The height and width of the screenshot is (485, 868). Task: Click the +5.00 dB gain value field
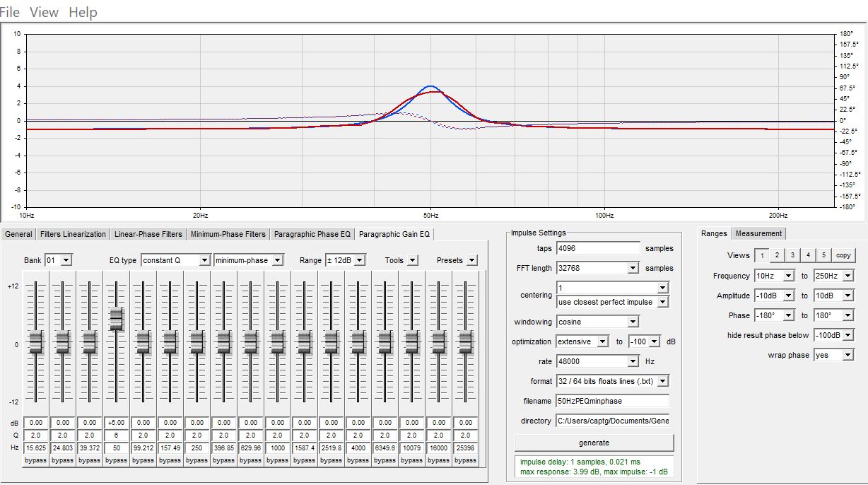[x=116, y=422]
